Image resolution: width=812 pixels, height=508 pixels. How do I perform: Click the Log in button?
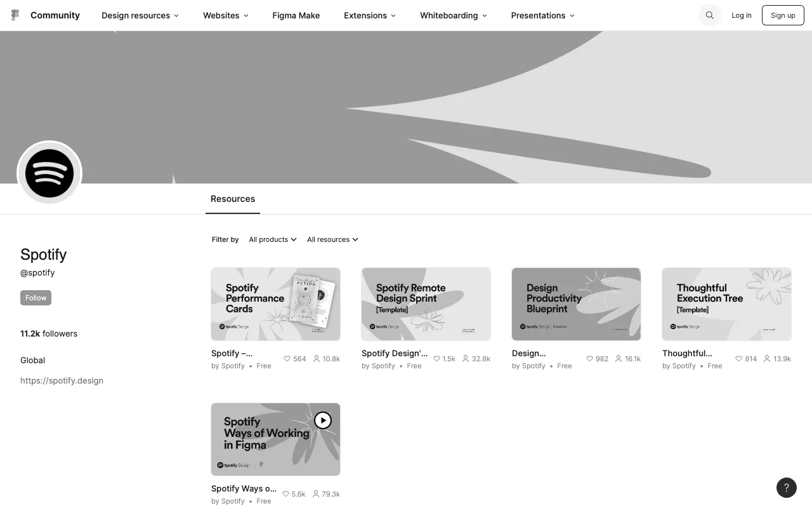742,15
